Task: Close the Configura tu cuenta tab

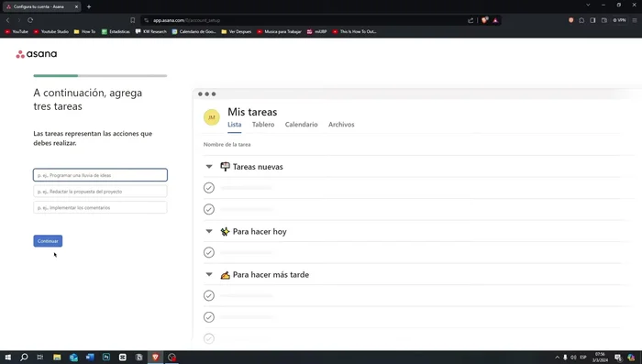Action: coord(76,6)
